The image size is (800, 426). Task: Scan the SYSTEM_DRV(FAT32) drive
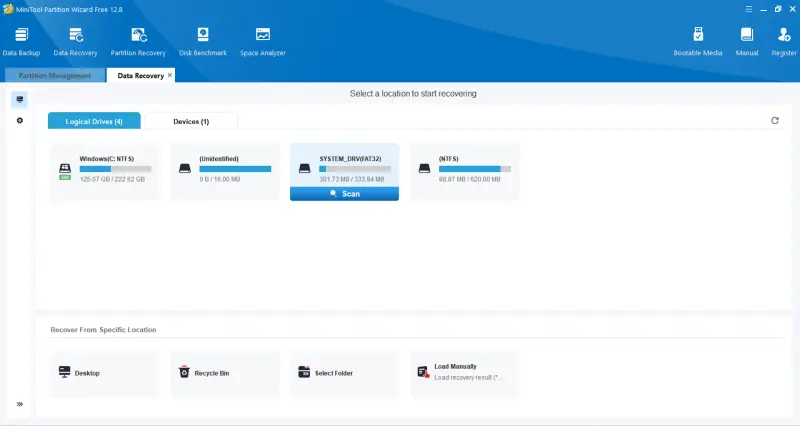click(344, 194)
